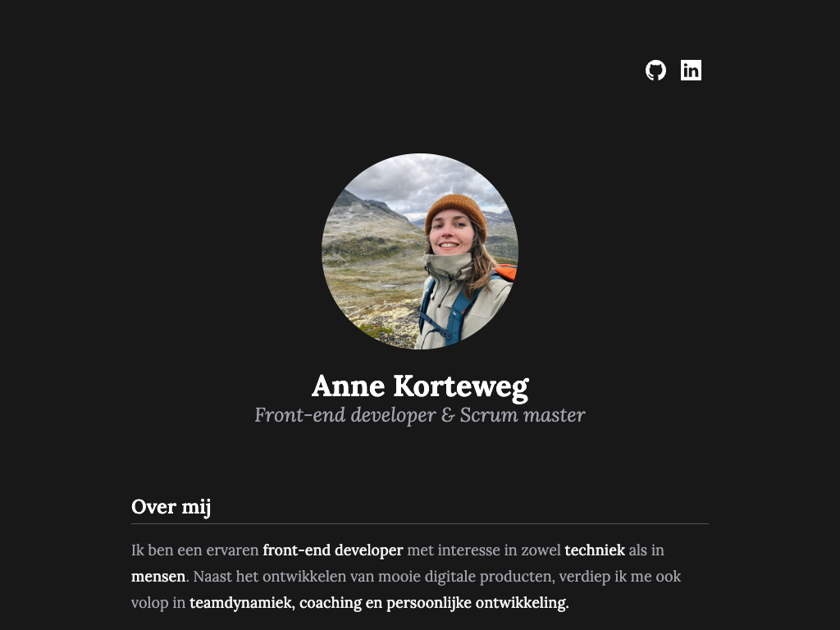Click the bold word 'techniek'

(x=595, y=550)
